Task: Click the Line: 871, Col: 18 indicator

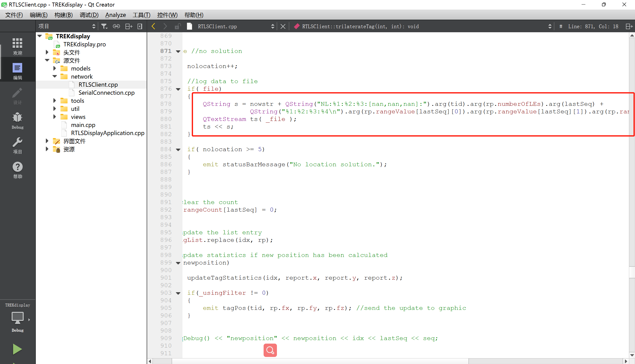Action: point(593,26)
